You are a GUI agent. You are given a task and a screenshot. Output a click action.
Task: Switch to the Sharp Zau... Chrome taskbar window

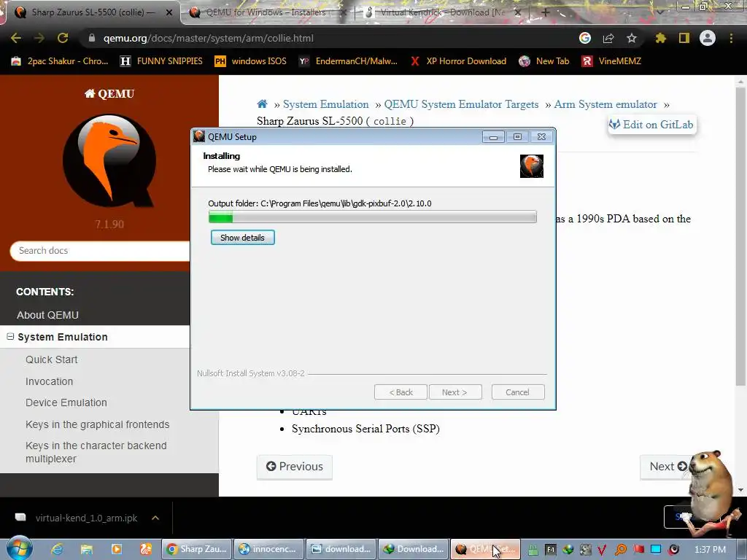197,549
